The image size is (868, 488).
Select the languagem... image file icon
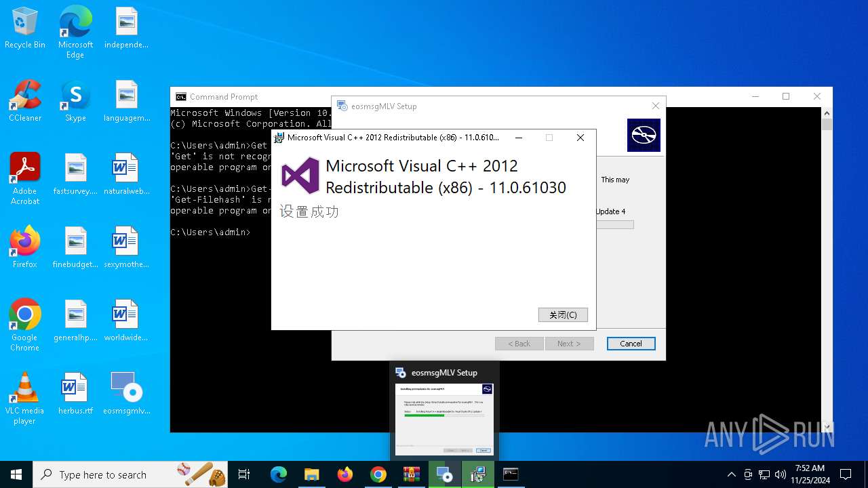pos(126,101)
